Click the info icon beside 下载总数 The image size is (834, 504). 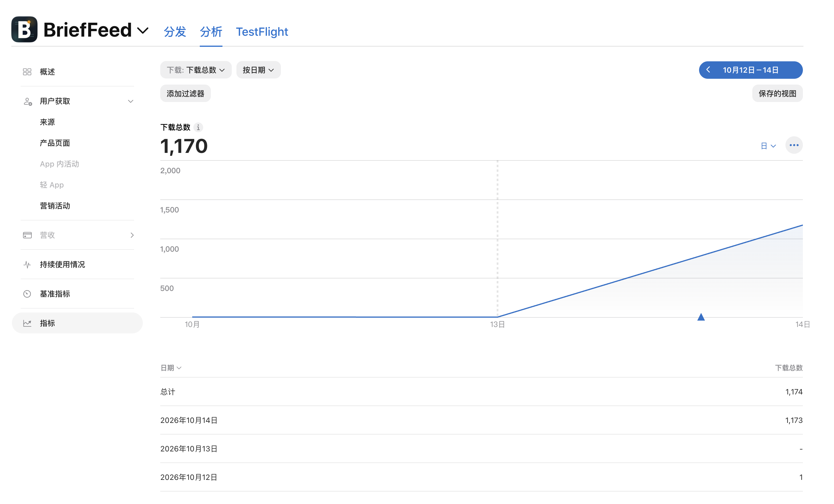(198, 128)
